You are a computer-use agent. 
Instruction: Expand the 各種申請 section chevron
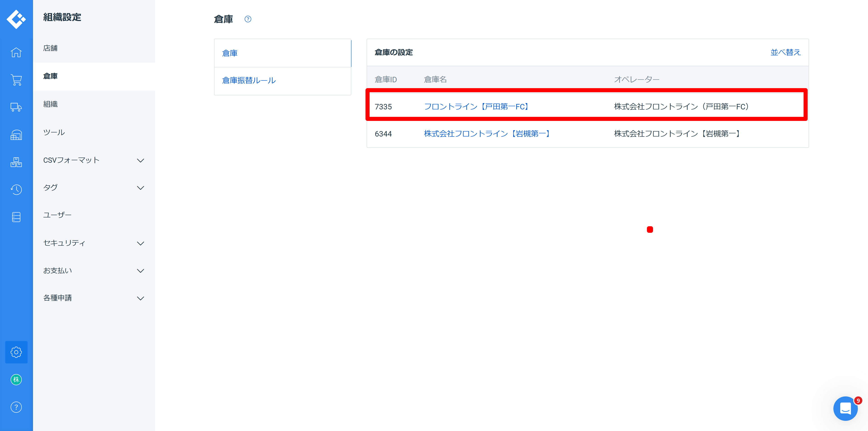(x=141, y=298)
